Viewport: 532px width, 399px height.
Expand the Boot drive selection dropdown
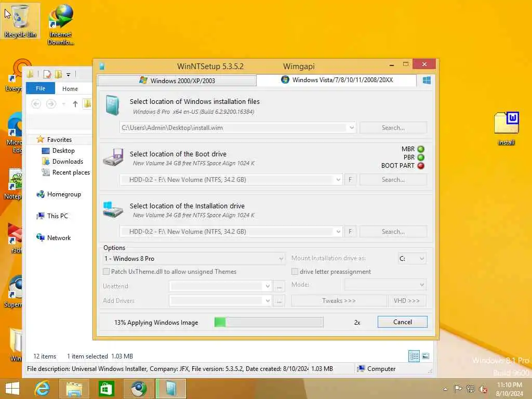[x=338, y=179]
